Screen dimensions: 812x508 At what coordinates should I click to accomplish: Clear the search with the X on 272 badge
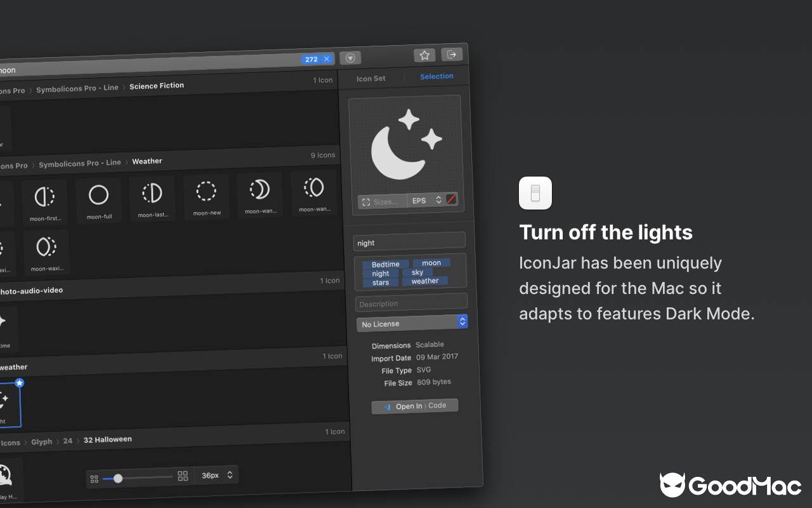click(x=327, y=58)
